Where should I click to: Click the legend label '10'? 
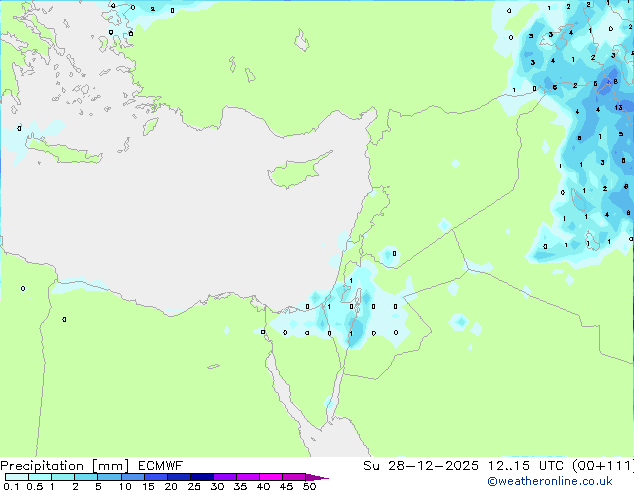(125, 486)
